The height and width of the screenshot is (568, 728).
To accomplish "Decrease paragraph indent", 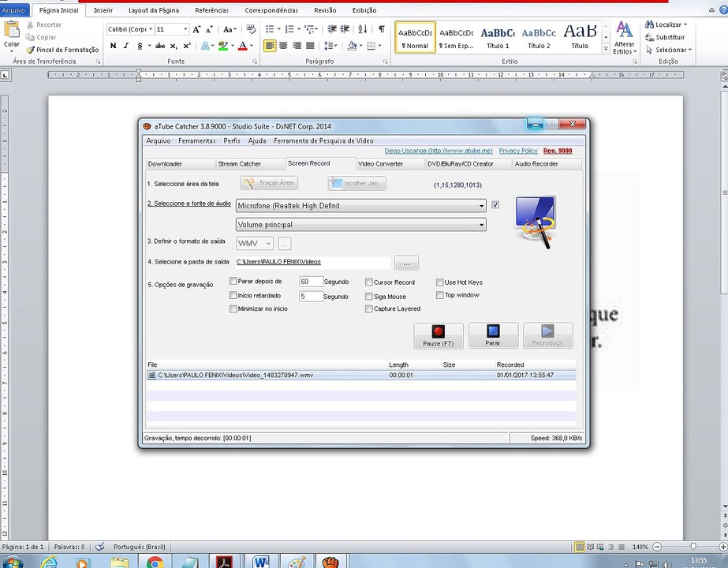I will (332, 29).
